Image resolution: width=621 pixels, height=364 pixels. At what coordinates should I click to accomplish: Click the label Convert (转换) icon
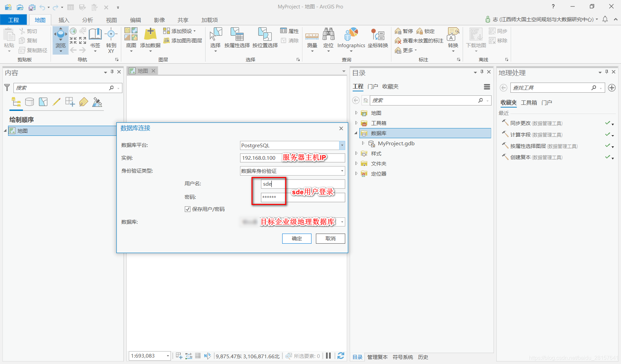tap(453, 34)
